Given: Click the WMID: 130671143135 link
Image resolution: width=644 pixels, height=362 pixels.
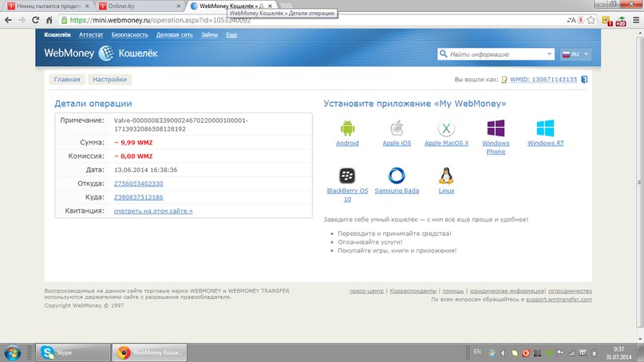Looking at the screenshot, I should click(543, 79).
